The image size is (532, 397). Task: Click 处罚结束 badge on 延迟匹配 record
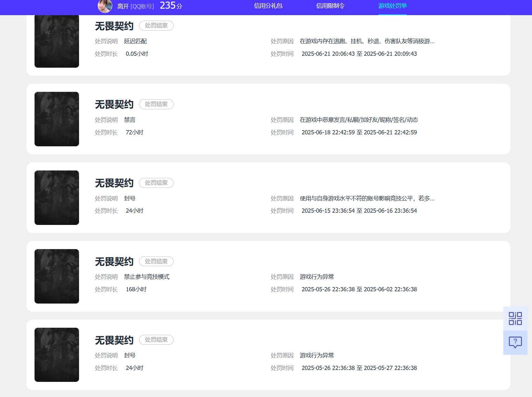(x=156, y=26)
